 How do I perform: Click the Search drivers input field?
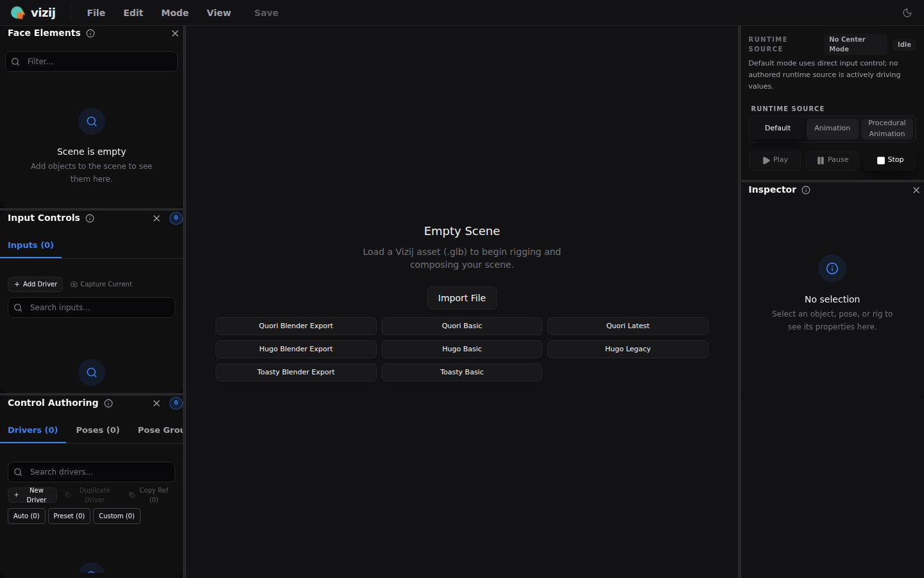[91, 471]
